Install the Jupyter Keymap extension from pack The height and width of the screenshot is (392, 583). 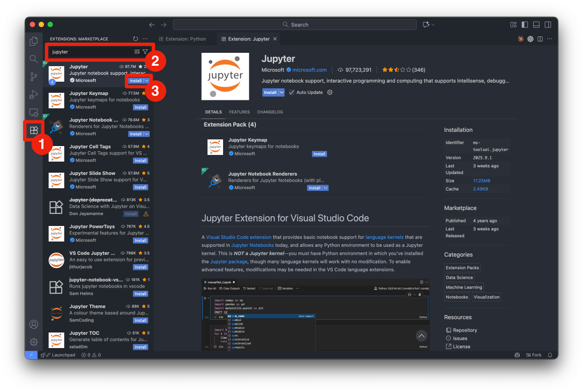(319, 154)
